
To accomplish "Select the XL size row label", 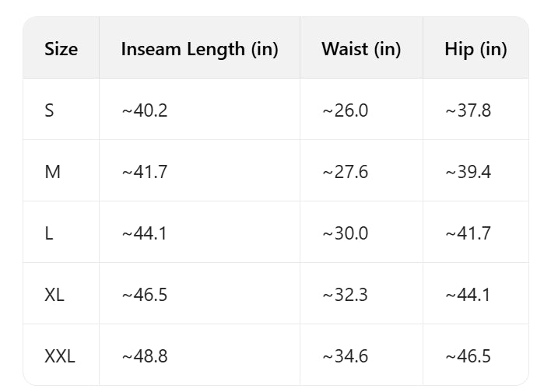I will 55,295.
